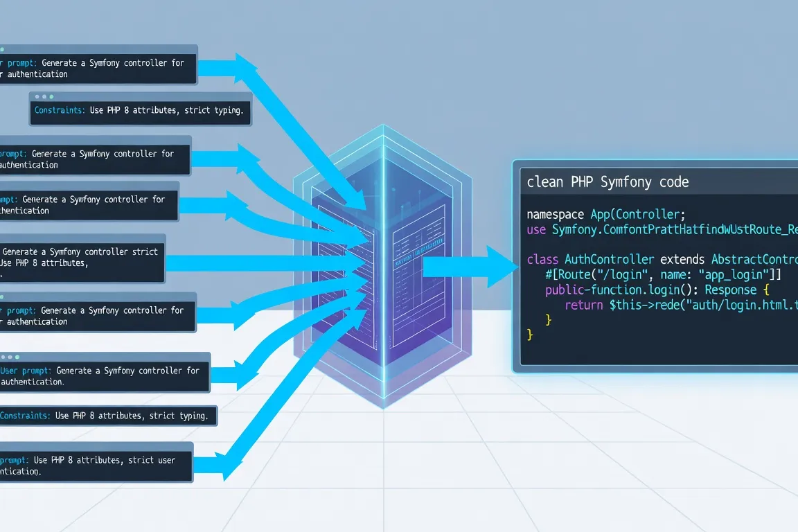The height and width of the screenshot is (532, 798).
Task: Select the "app_login" route name string
Action: click(734, 274)
